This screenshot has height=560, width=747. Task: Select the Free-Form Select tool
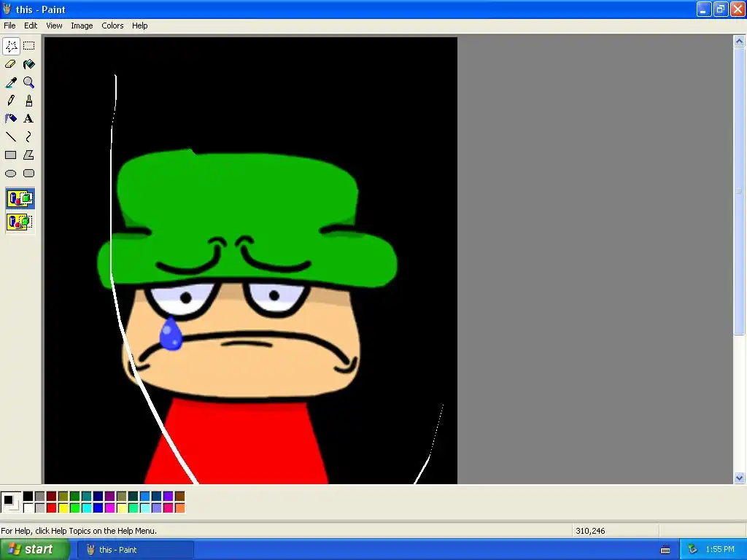click(x=11, y=46)
